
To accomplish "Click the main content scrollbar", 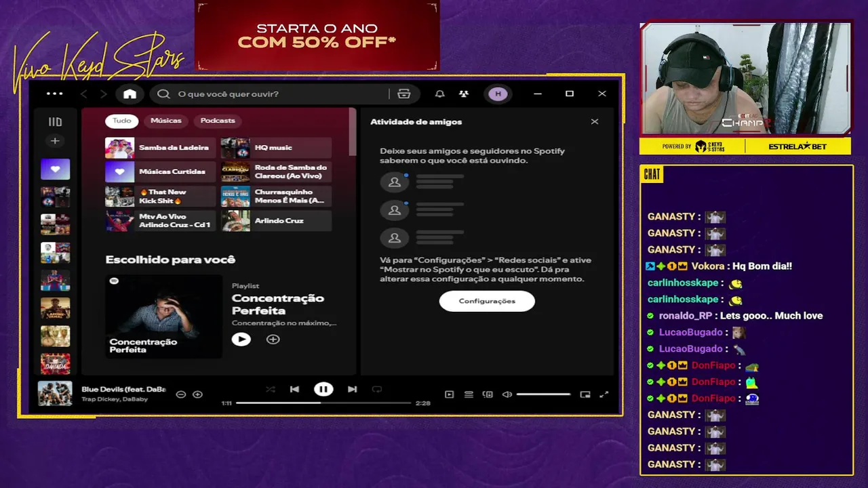I will (352, 132).
